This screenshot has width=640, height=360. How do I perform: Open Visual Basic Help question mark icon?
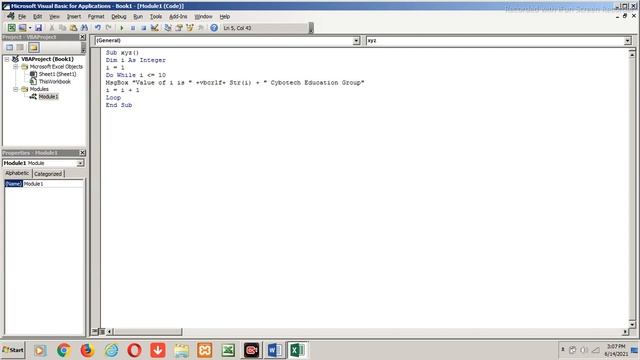click(214, 28)
